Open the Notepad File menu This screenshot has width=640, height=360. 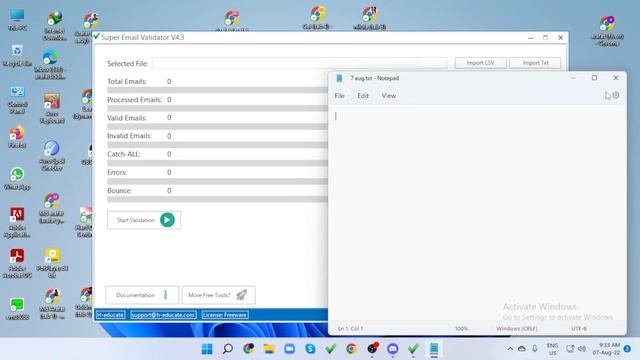340,96
